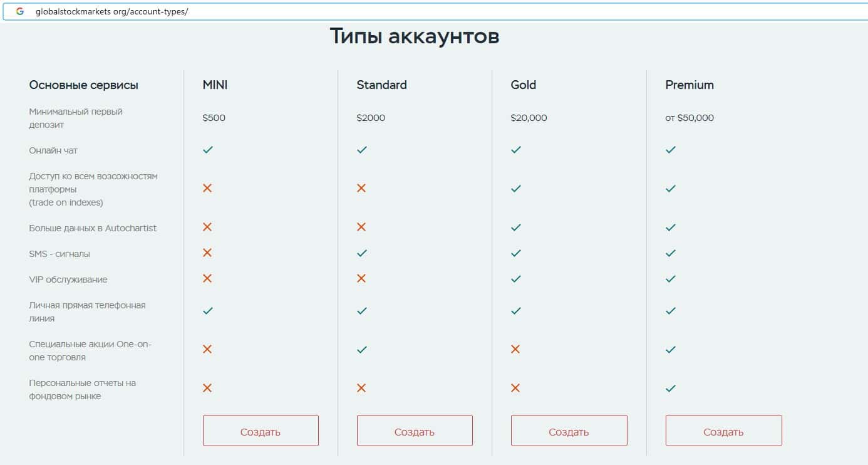Click Создать button under MINI account
868x465 pixels.
pos(261,431)
